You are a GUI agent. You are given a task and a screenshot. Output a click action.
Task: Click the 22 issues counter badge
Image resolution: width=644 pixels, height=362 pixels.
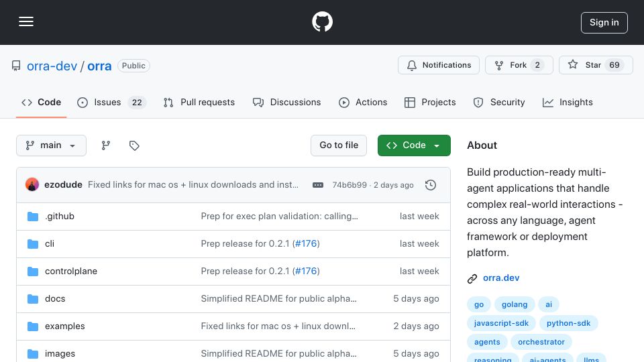click(137, 103)
